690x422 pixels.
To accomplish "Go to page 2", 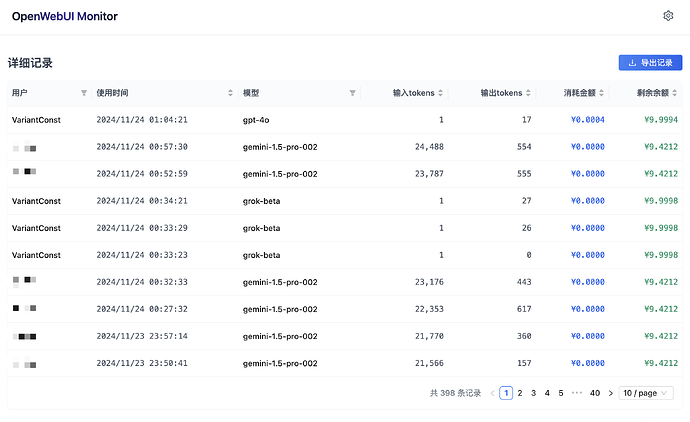I will coord(520,393).
